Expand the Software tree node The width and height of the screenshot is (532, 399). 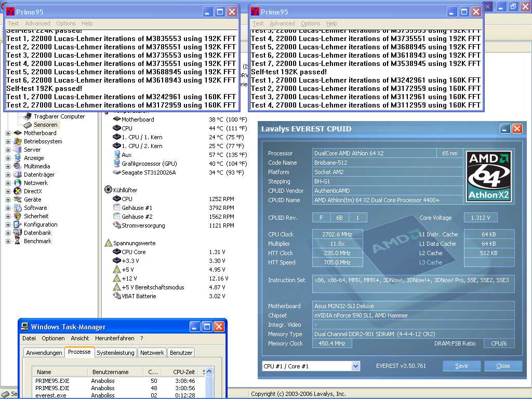tap(8, 208)
